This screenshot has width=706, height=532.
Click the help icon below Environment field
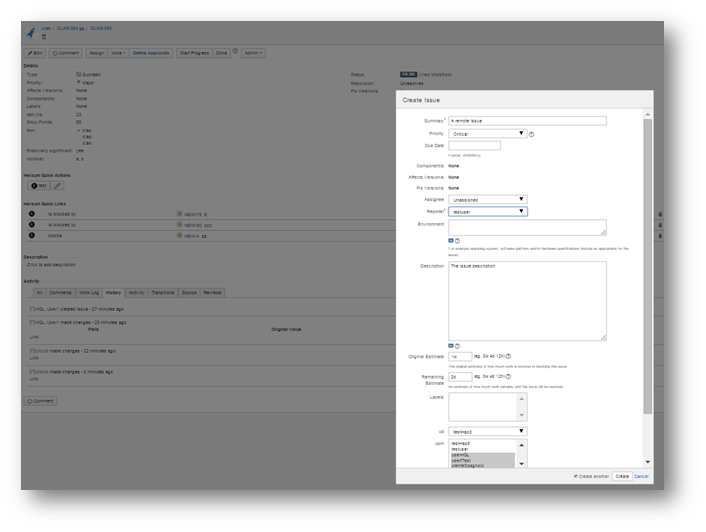coord(457,241)
